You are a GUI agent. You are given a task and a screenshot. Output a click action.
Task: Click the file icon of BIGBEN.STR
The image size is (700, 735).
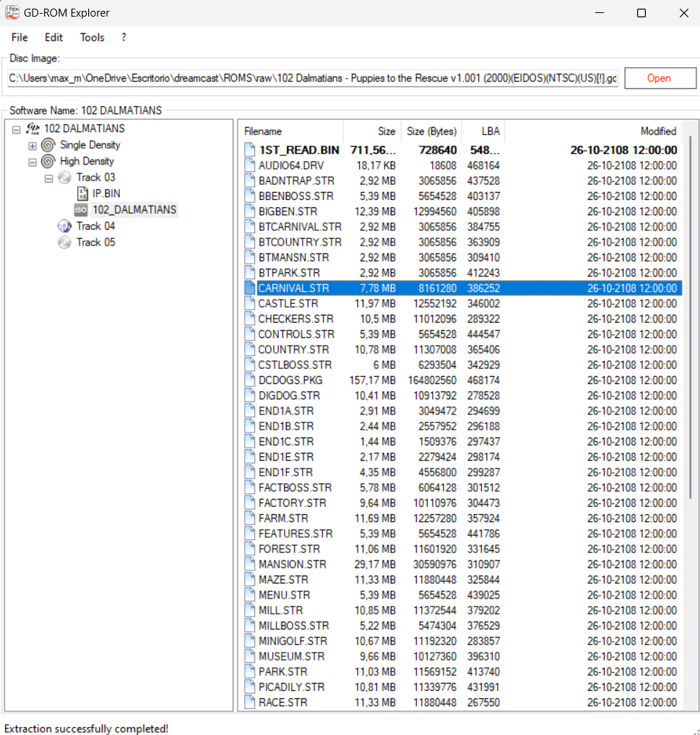250,212
